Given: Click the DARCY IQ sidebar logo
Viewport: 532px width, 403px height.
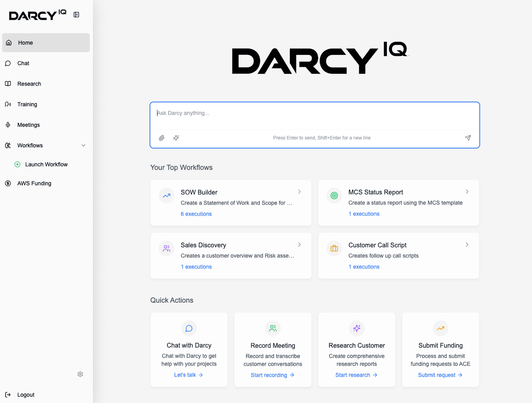Looking at the screenshot, I should [38, 15].
